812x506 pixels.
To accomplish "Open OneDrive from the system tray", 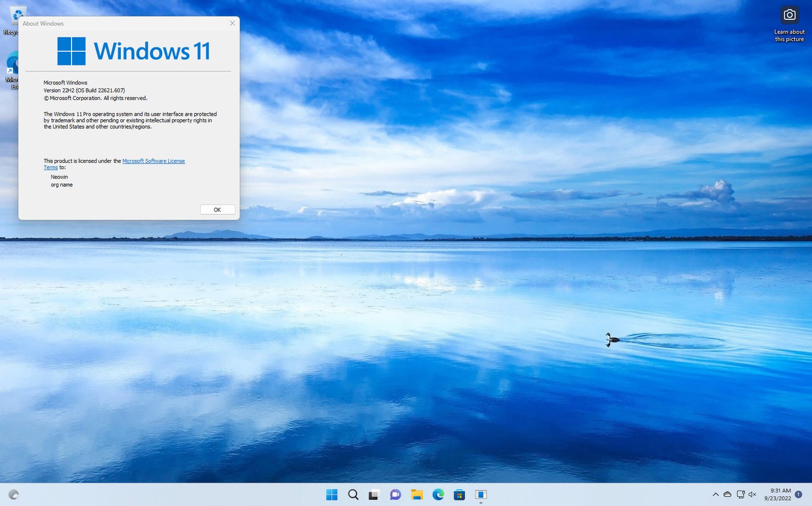I will coord(728,494).
